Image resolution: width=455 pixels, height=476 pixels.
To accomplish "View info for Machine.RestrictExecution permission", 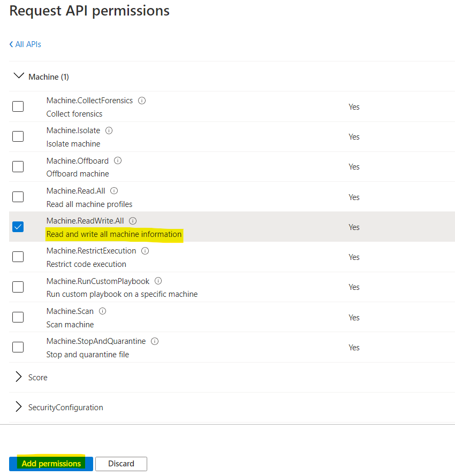I will click(x=145, y=251).
